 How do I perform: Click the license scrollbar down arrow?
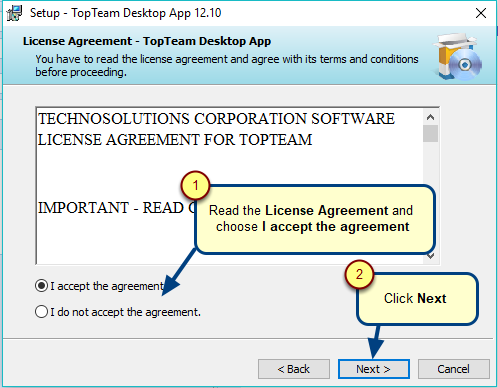[x=431, y=256]
